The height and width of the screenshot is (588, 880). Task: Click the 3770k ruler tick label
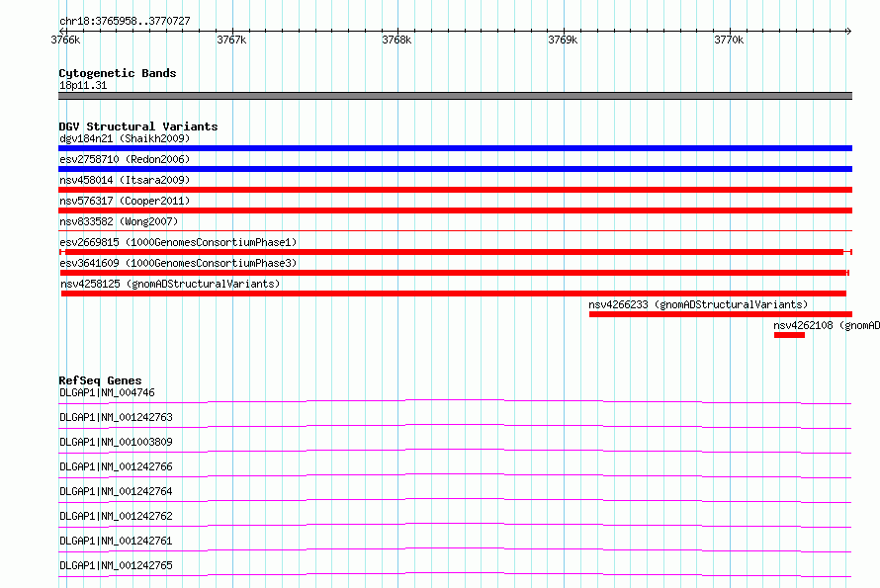(729, 40)
